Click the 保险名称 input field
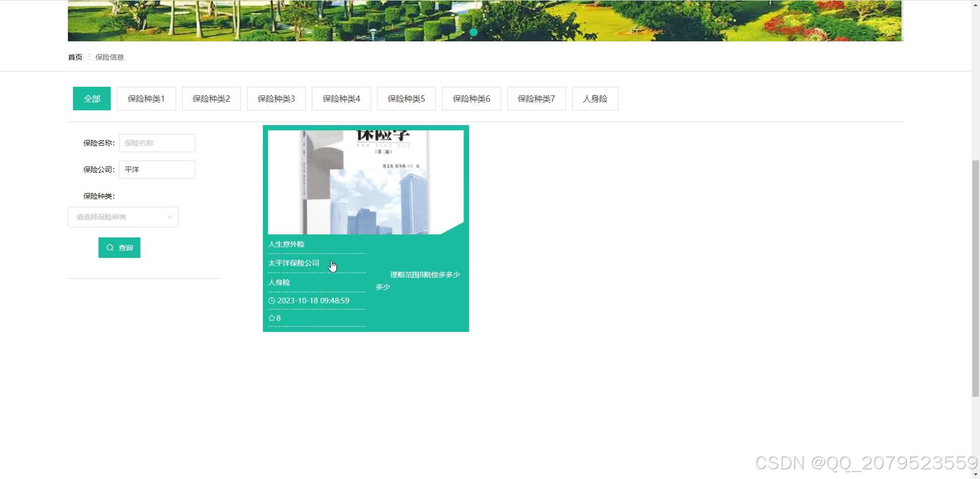 click(157, 142)
